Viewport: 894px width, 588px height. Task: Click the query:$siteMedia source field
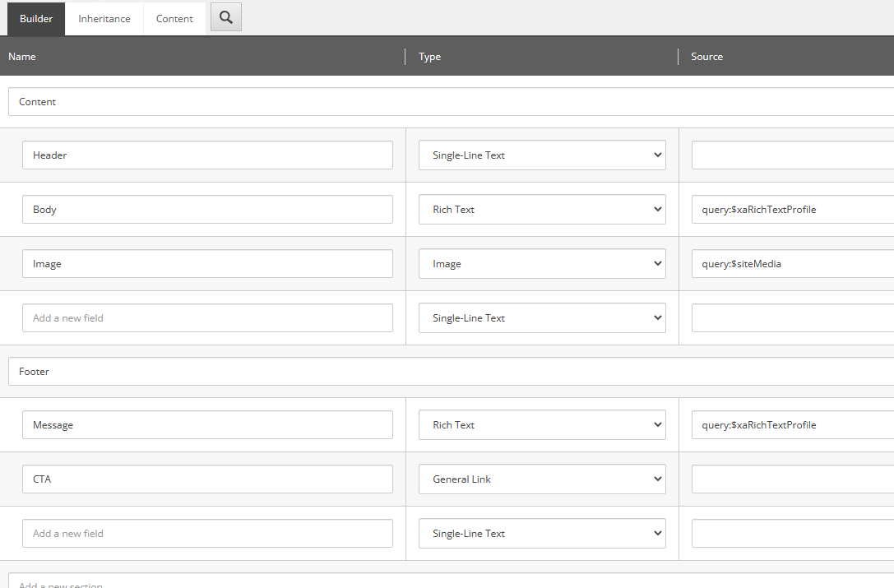tap(790, 263)
